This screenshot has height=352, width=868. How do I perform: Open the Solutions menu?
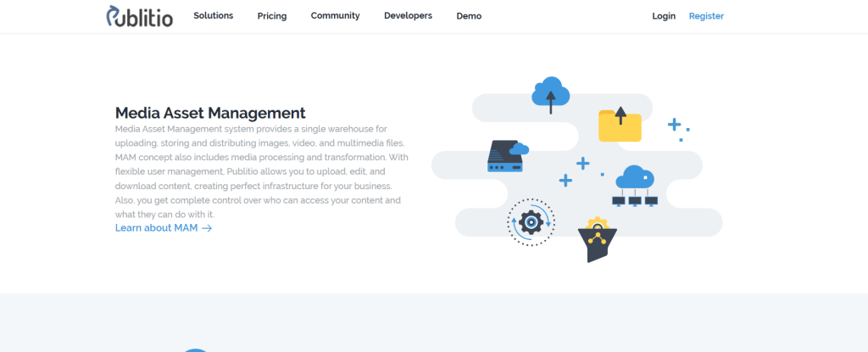[213, 15]
